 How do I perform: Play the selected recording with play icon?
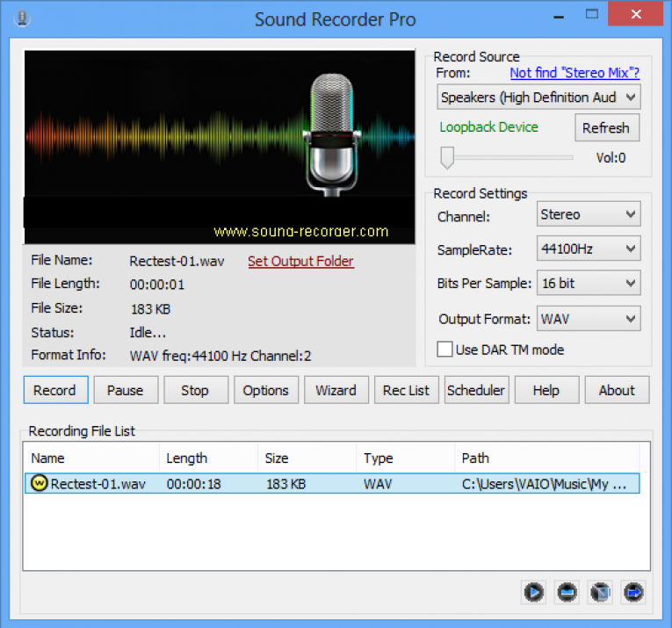[533, 593]
